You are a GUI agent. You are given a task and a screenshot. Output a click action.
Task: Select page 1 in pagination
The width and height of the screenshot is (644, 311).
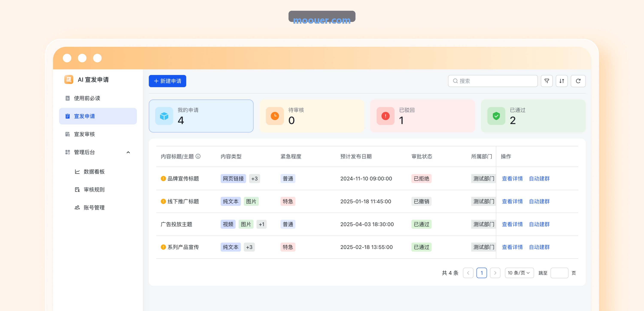pyautogui.click(x=481, y=273)
